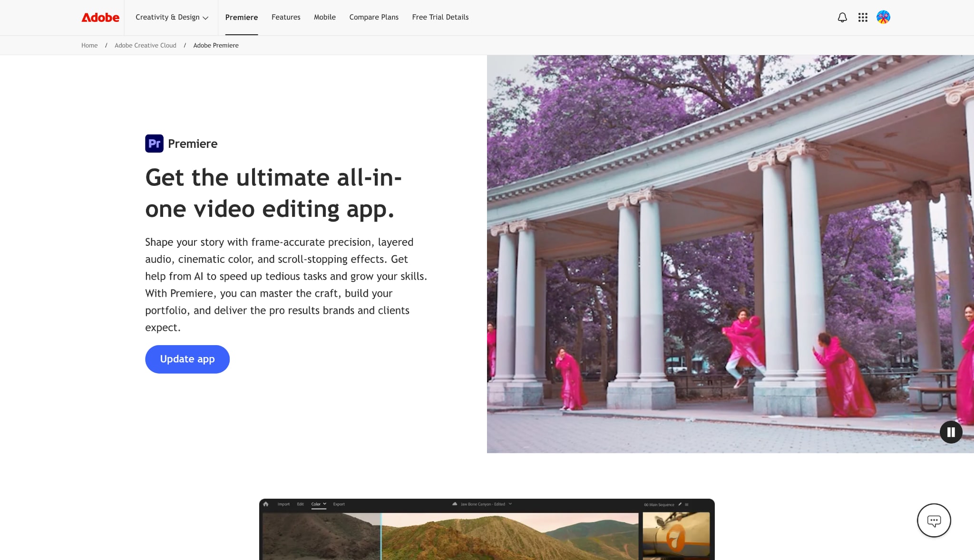Image resolution: width=974 pixels, height=560 pixels.
Task: Click the cloud icon beside Jaw Bone Canyon
Action: (455, 504)
